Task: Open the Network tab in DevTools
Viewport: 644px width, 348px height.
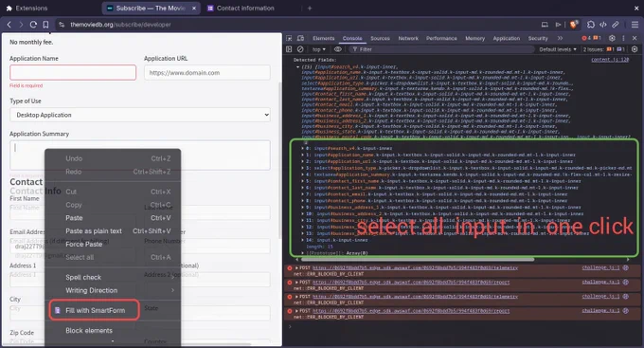Action: coord(408,38)
